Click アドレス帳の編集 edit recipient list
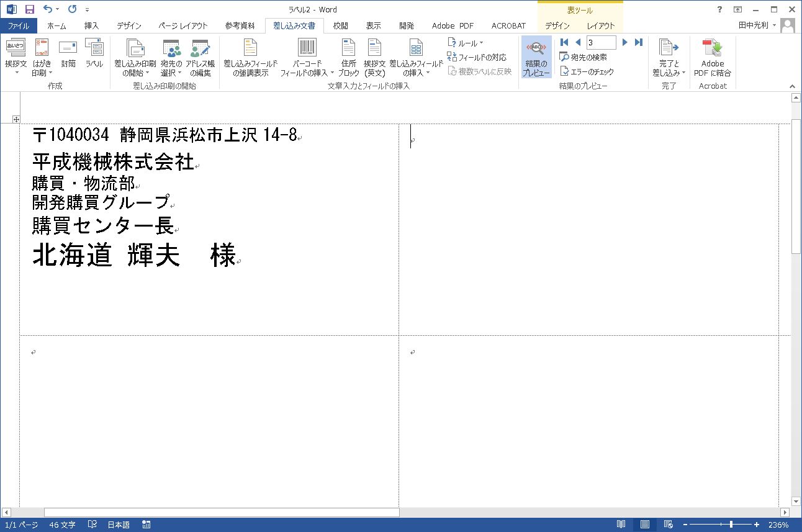Viewport: 802px width, 532px height. pyautogui.click(x=200, y=57)
